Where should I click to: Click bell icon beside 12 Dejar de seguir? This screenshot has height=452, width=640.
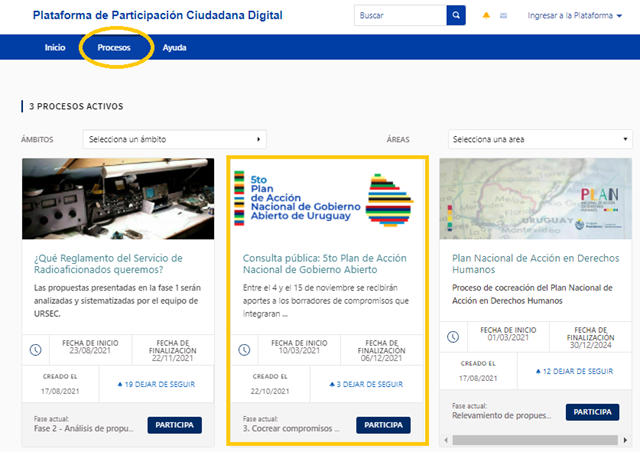[538, 371]
